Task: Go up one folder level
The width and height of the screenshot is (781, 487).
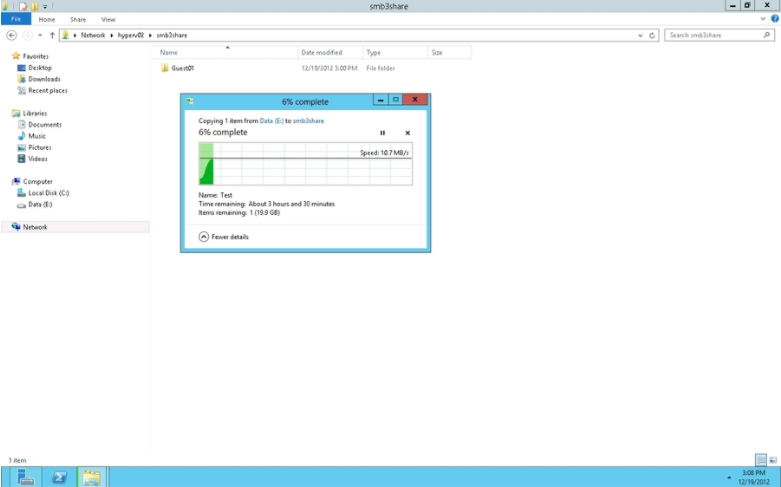Action: (x=52, y=35)
